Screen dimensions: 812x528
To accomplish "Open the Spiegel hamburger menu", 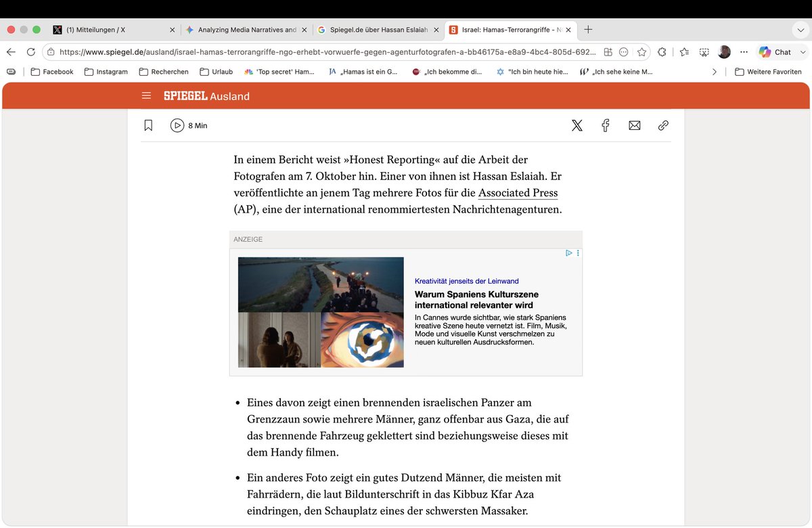I will click(146, 96).
